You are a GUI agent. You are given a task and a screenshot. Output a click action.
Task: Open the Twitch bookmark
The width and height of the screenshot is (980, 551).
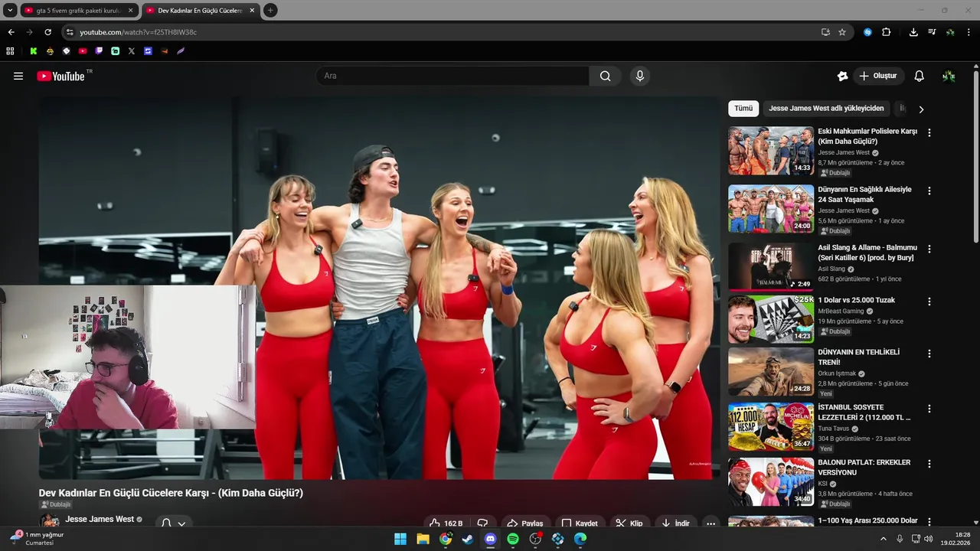99,51
